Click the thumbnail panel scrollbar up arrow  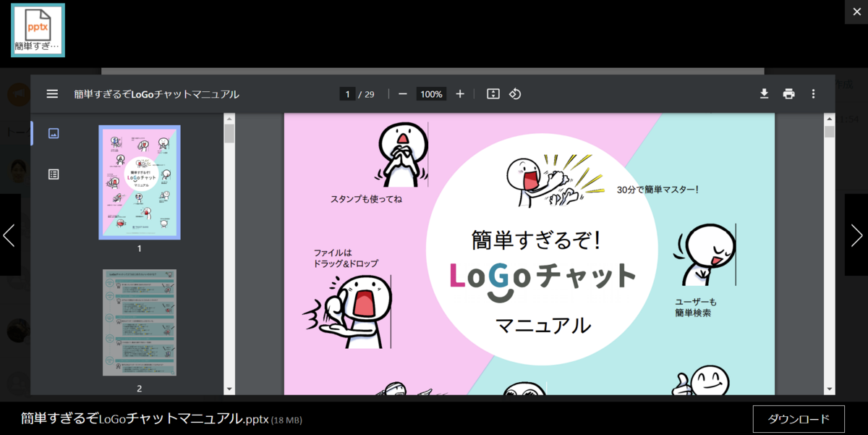[x=229, y=118]
